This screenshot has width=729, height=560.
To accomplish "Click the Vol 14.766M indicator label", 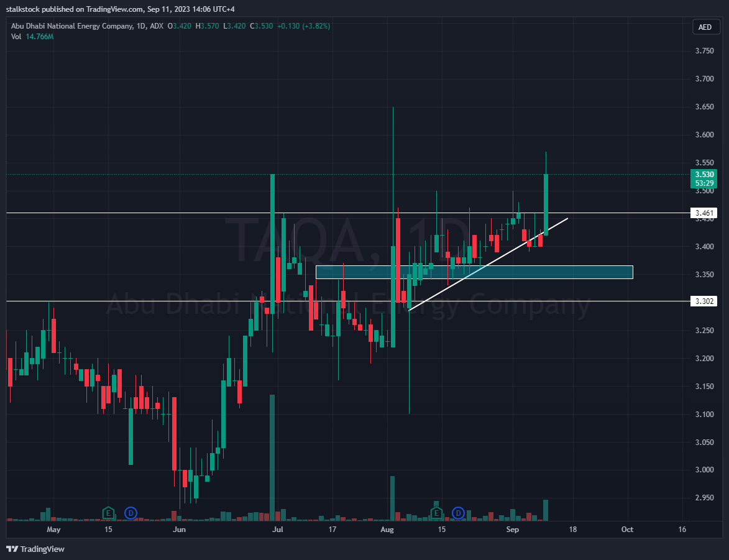I will tap(32, 36).
